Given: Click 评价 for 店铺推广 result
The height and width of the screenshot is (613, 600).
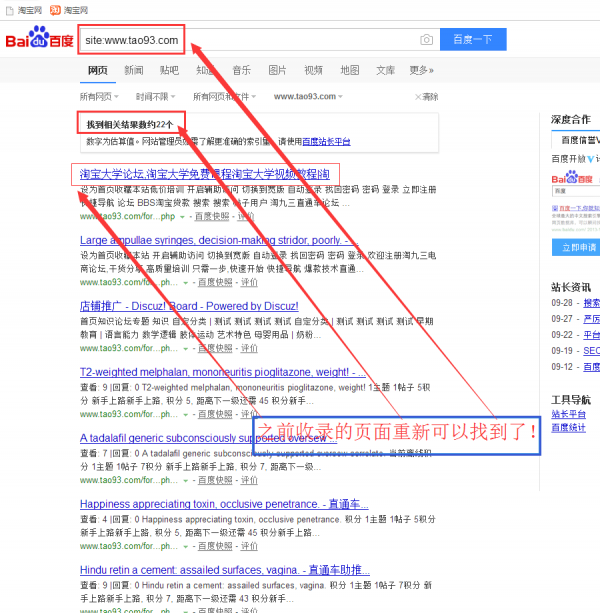Looking at the screenshot, I should (x=249, y=348).
